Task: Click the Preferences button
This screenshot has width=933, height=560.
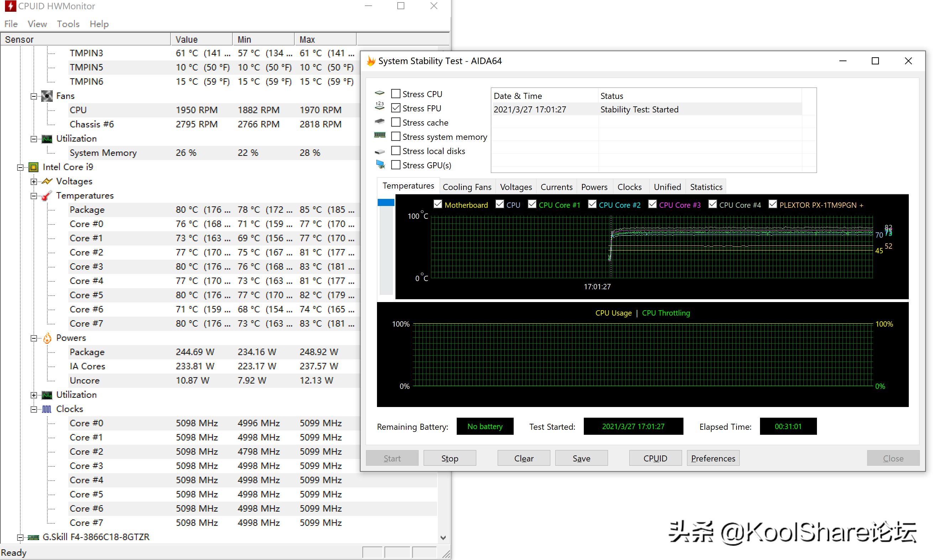Action: click(713, 459)
